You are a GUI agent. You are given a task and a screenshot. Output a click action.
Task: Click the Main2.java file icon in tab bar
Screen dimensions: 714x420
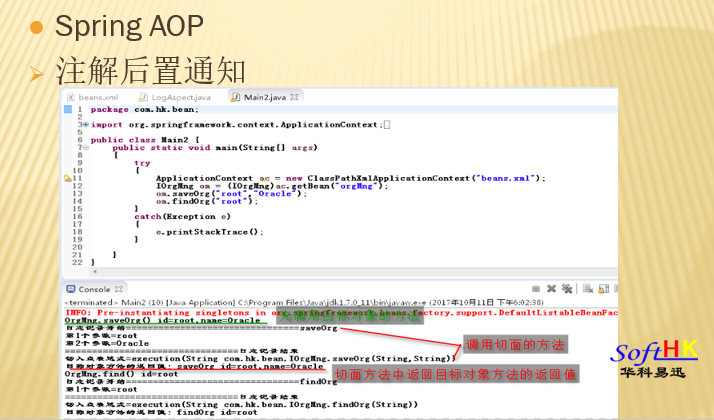235,97
